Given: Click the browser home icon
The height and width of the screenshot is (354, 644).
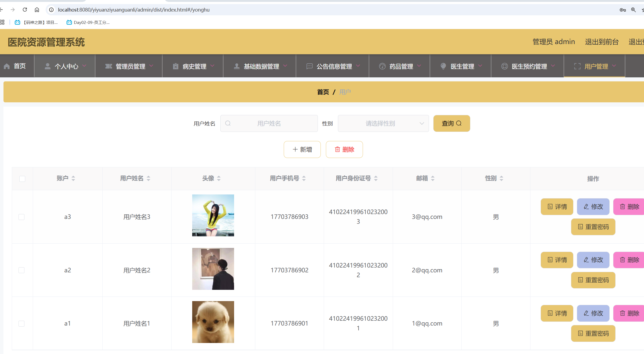Looking at the screenshot, I should coord(37,10).
